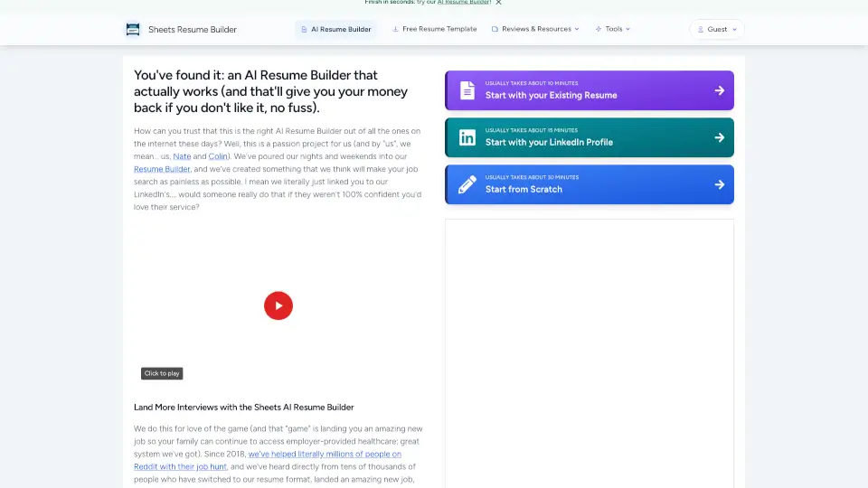This screenshot has height=488, width=868.
Task: Click the Resume Builder link in the intro text
Action: click(x=162, y=169)
